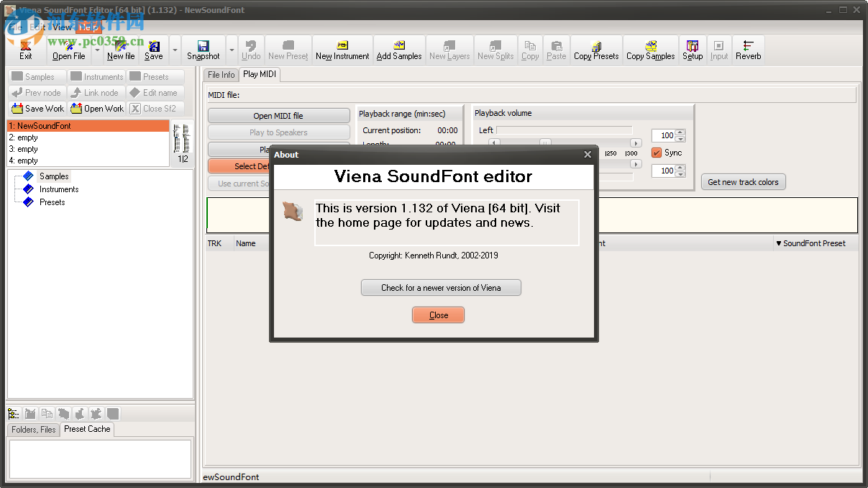Switch to the File Info tab
The image size is (868, 488).
coord(221,74)
